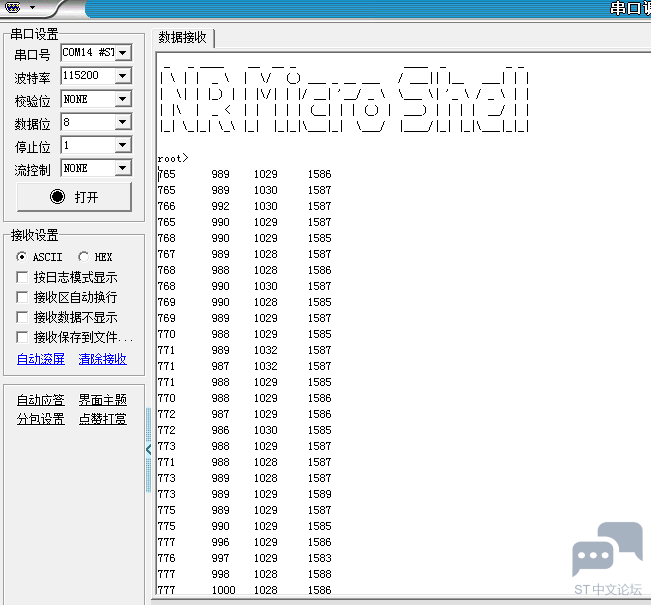Screen dimensions: 651x605
Task: Click value 986 in the receive area
Action: click(220, 430)
